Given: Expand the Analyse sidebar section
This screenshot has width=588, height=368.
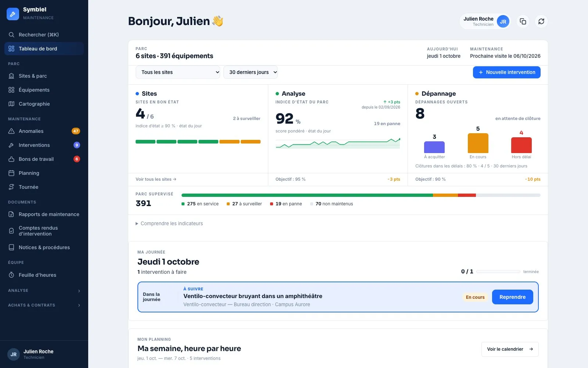Looking at the screenshot, I should tap(44, 291).
